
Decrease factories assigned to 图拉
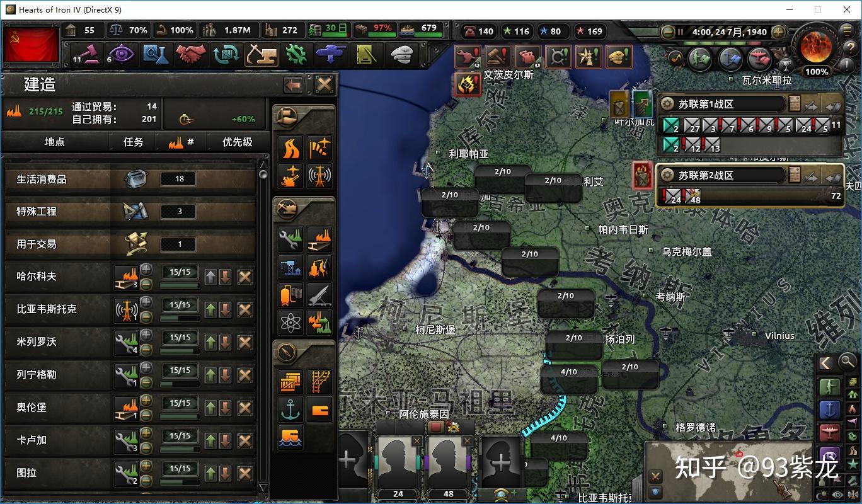[x=146, y=480]
